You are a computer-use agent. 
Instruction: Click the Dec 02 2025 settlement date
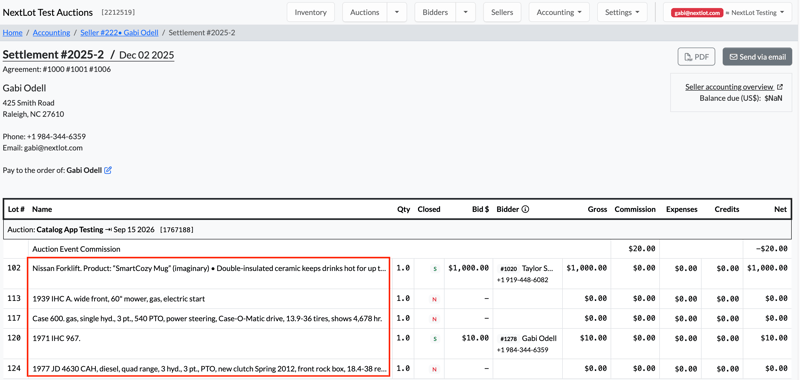(x=147, y=55)
